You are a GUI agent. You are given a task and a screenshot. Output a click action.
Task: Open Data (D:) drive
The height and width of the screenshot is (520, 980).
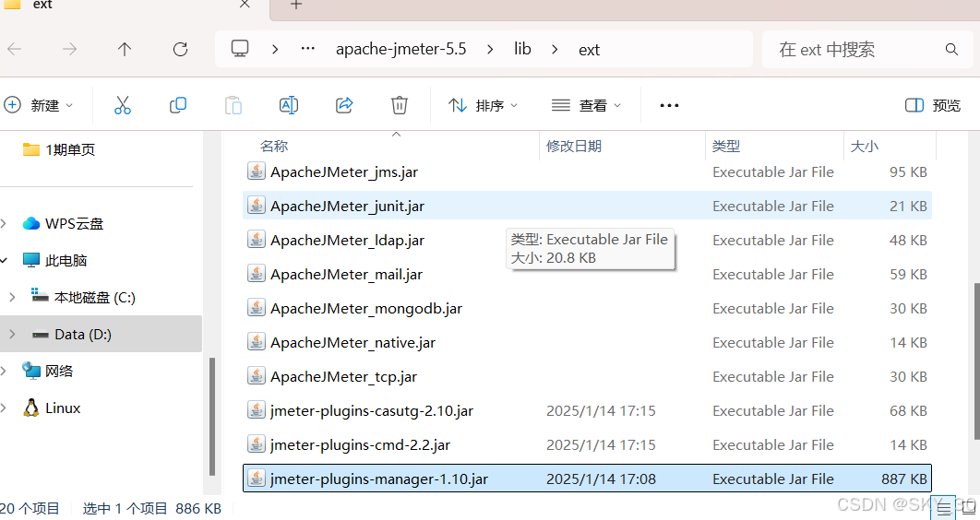click(71, 335)
